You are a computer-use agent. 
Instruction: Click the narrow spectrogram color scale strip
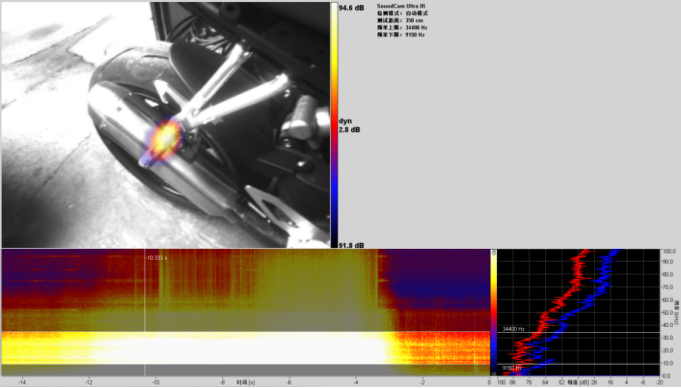[494, 312]
